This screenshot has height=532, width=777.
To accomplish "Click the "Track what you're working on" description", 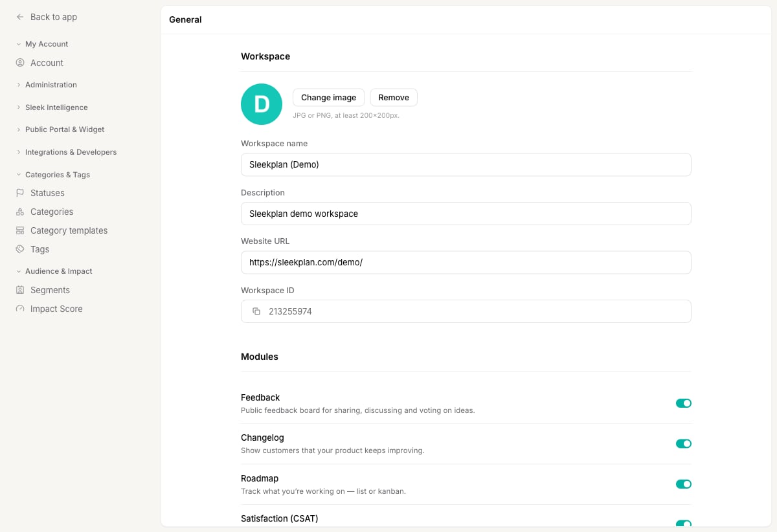I will (x=323, y=491).
